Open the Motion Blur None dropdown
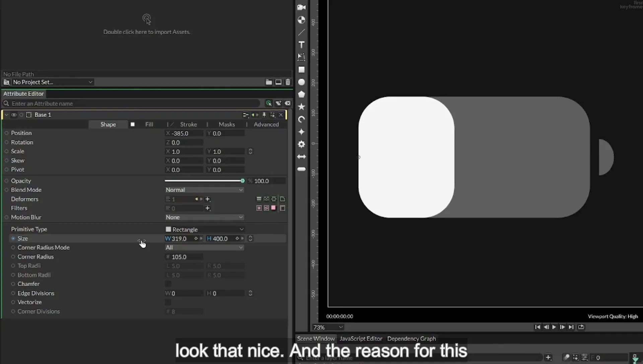The image size is (643, 364). click(x=204, y=217)
